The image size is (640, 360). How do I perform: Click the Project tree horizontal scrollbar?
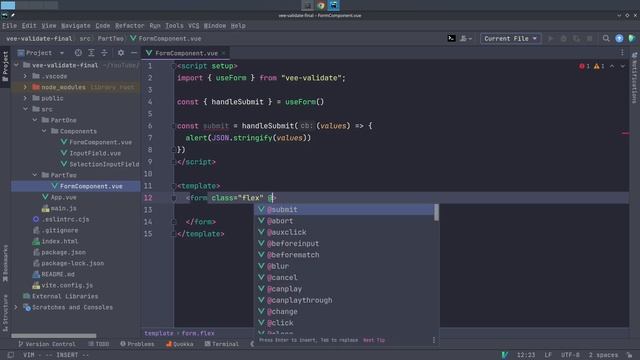click(54, 336)
